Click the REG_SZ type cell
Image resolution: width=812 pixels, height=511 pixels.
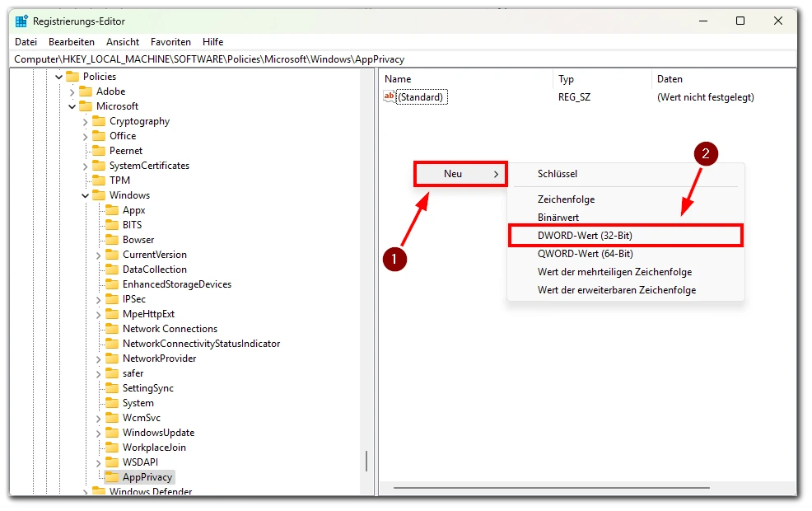574,97
